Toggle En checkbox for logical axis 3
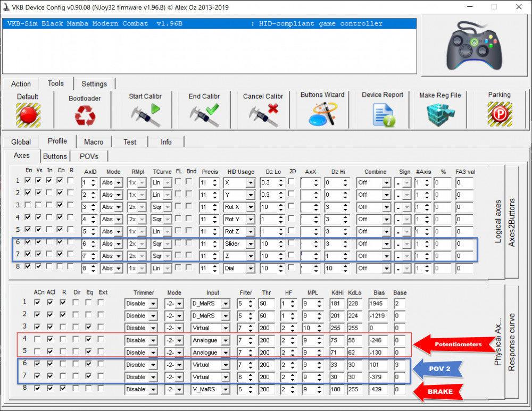This screenshot has height=411, width=532. 29,205
